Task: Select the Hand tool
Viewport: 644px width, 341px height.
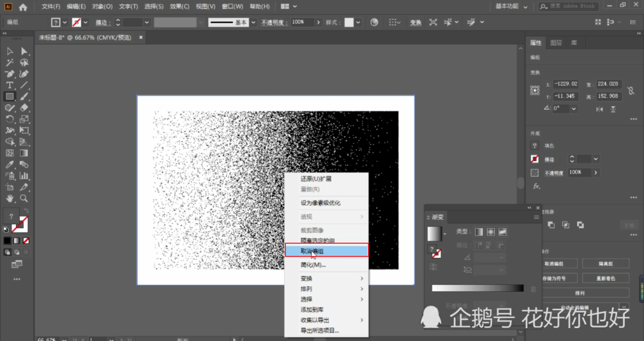Action: pyautogui.click(x=10, y=199)
